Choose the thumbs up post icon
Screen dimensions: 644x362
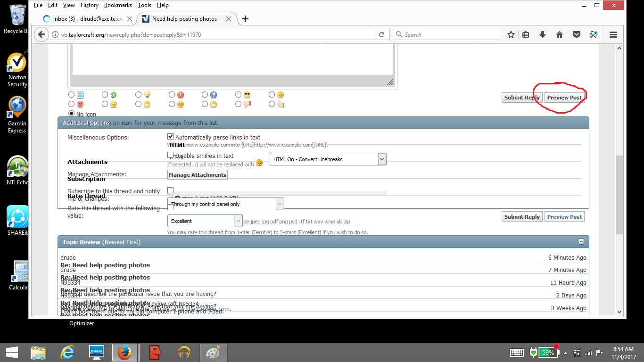(272, 104)
